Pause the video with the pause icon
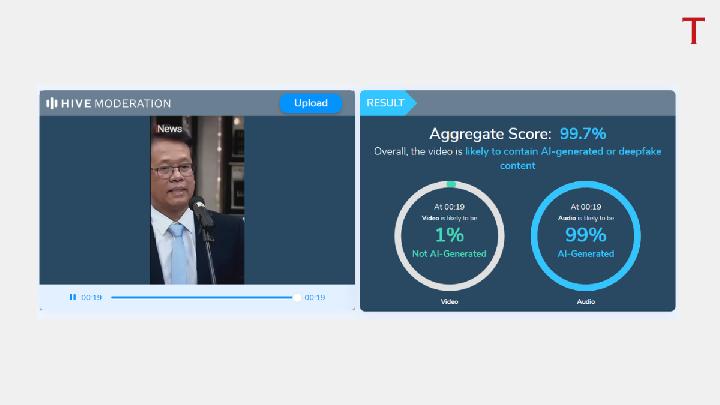 [73, 297]
